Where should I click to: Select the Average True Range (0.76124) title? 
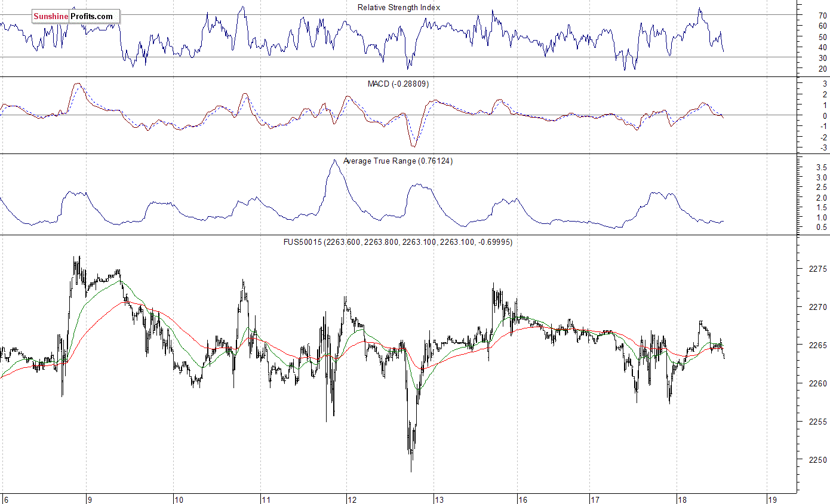click(x=398, y=161)
